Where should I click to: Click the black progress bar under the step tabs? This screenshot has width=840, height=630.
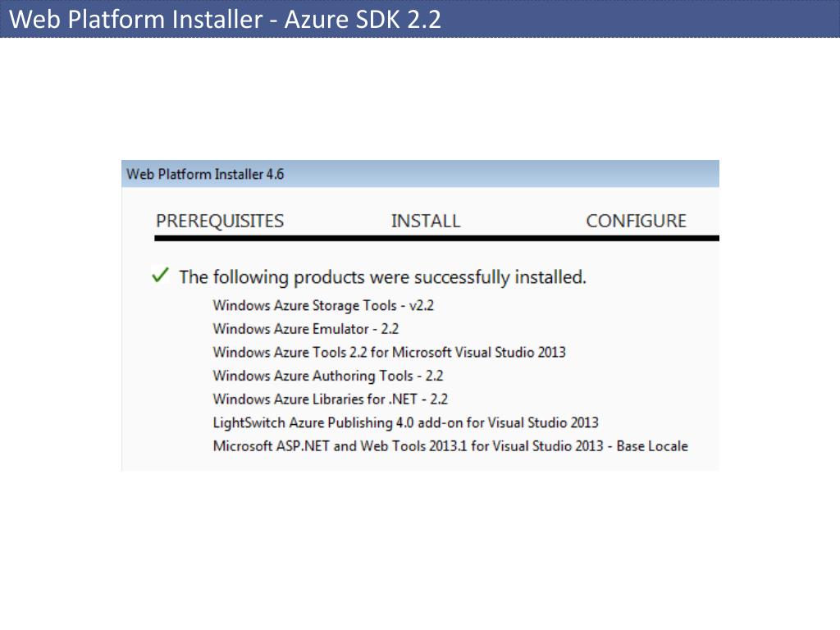(436, 239)
